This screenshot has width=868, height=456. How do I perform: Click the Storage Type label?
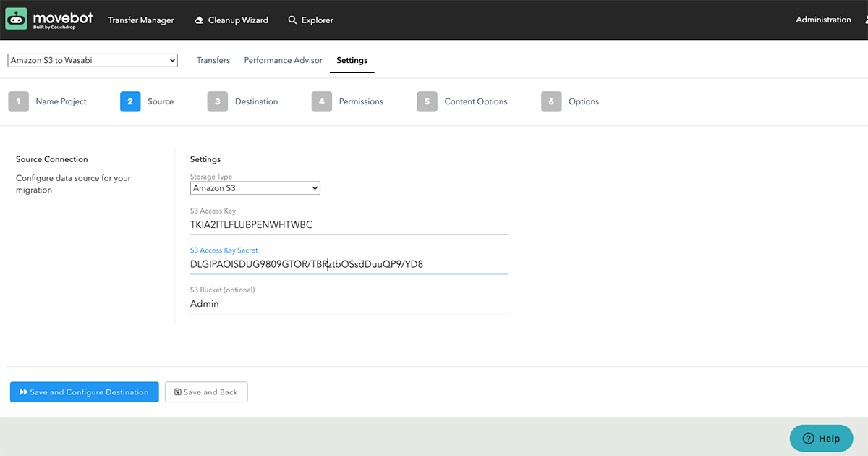(x=211, y=177)
